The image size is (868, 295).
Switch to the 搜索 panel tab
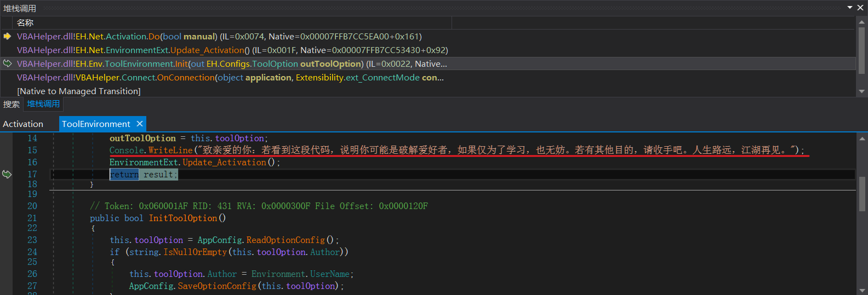(x=12, y=104)
